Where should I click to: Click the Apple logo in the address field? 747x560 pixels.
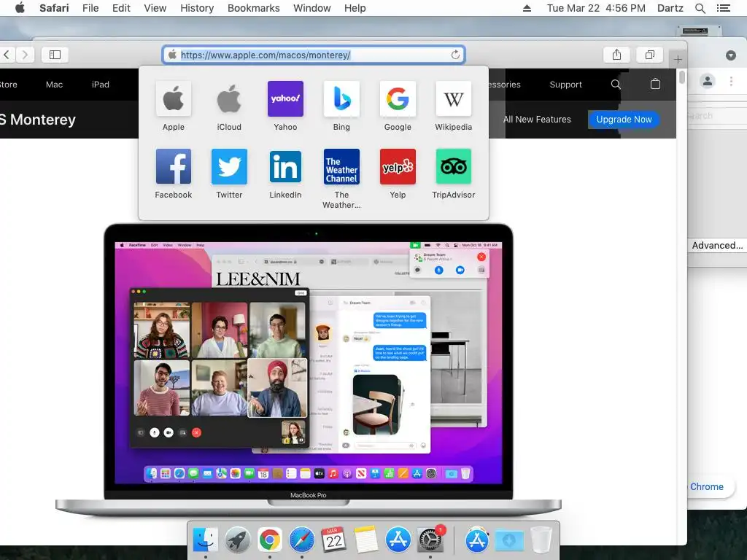coord(172,55)
